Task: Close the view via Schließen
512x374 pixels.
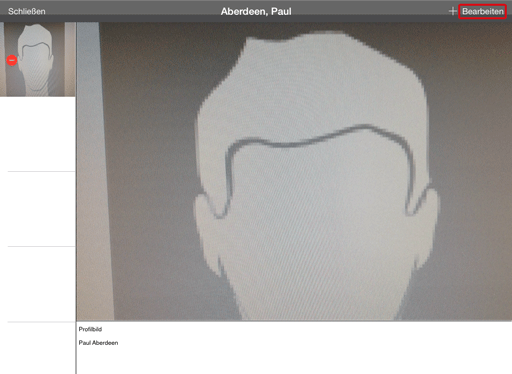Action: tap(27, 11)
